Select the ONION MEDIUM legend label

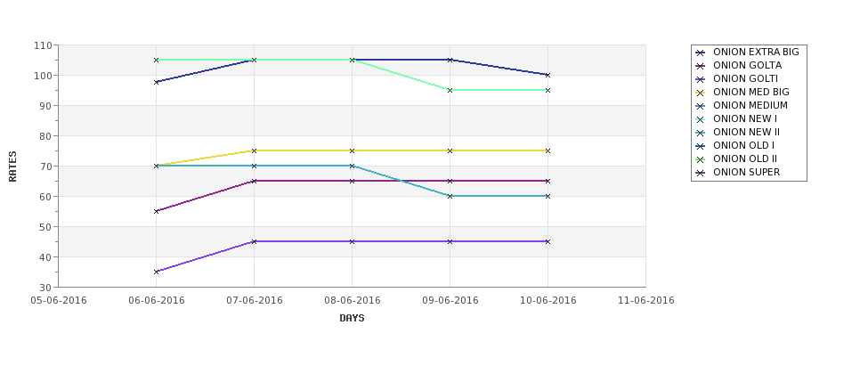750,105
